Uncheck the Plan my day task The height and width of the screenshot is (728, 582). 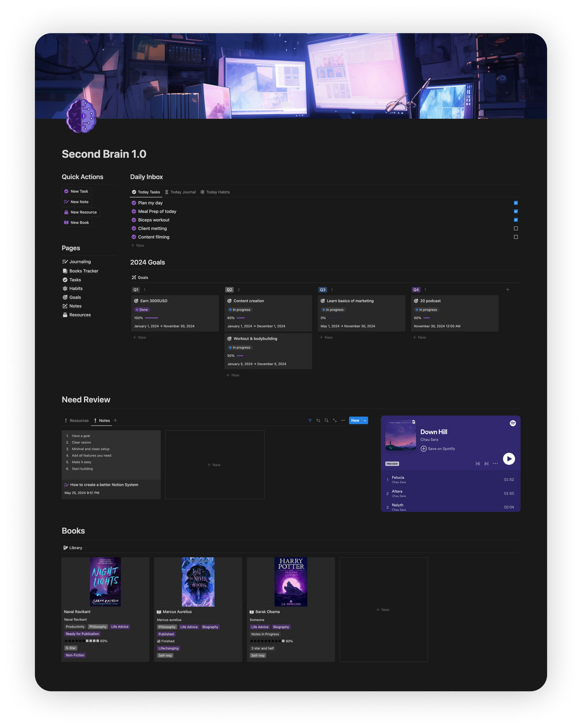[516, 203]
